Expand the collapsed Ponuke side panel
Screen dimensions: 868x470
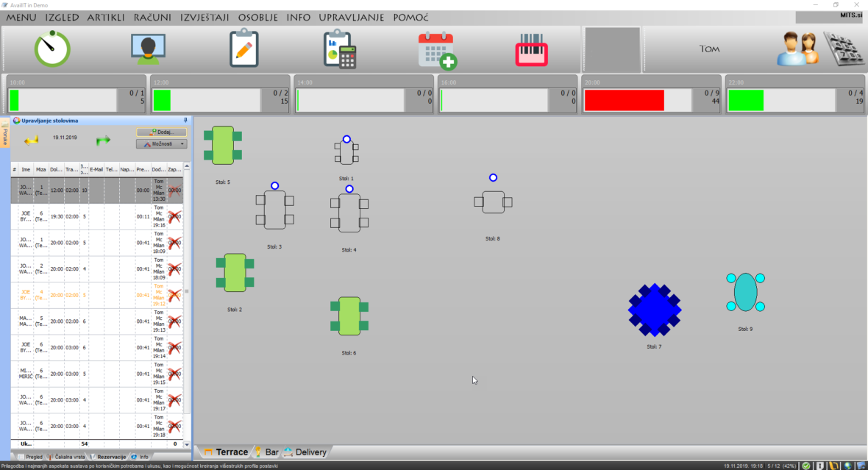click(x=4, y=137)
